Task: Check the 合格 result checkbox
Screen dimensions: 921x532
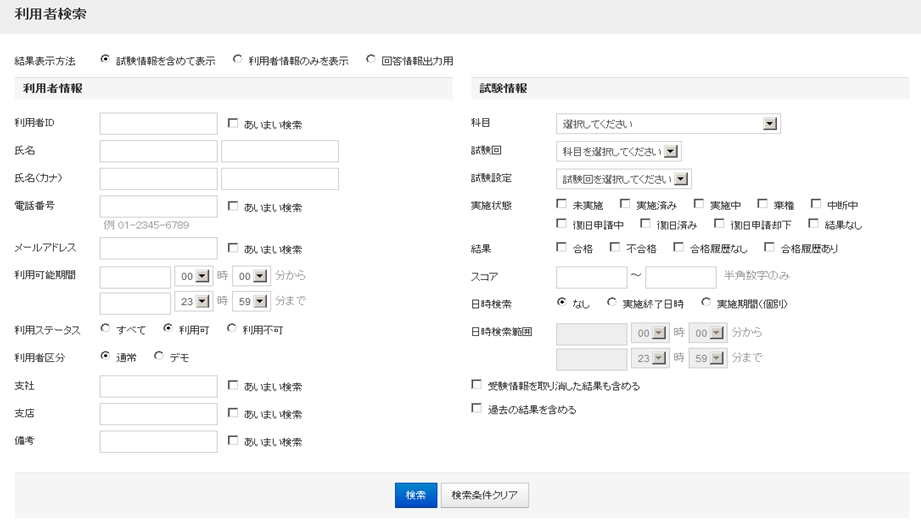Action: coord(561,247)
